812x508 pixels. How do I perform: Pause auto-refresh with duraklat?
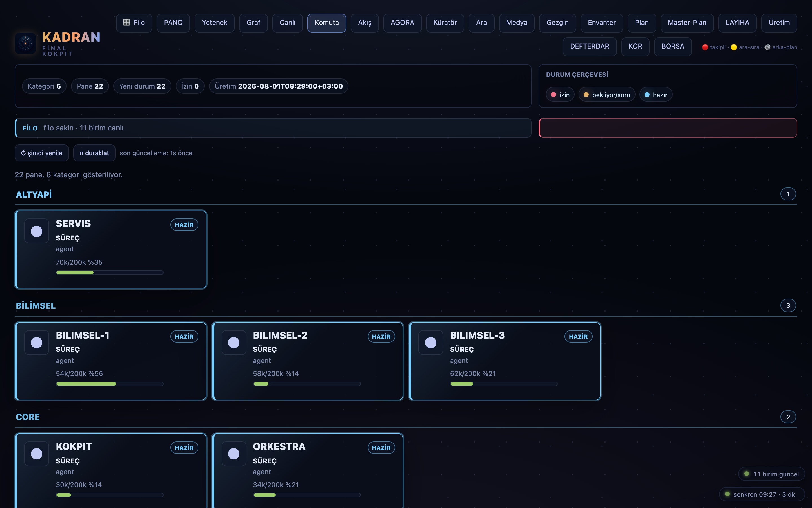pyautogui.click(x=94, y=153)
